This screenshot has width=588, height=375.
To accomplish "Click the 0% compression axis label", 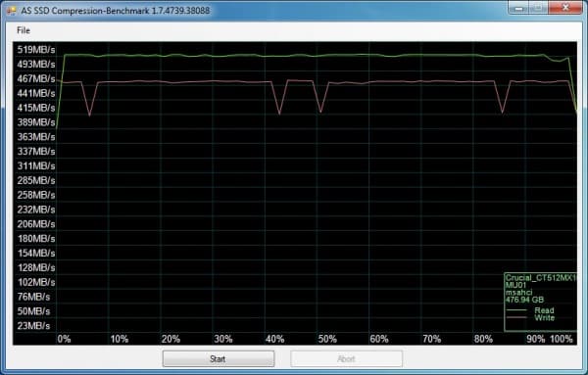I will [64, 340].
